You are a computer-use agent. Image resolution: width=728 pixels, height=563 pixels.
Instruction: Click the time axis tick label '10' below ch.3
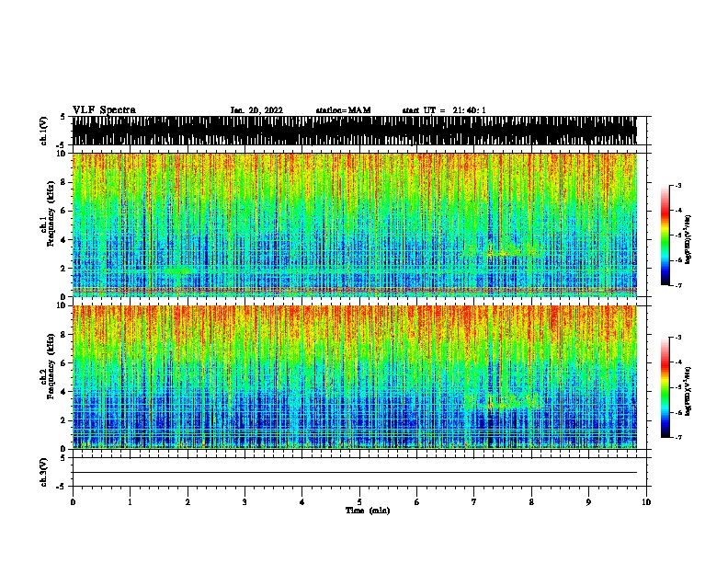pyautogui.click(x=646, y=502)
